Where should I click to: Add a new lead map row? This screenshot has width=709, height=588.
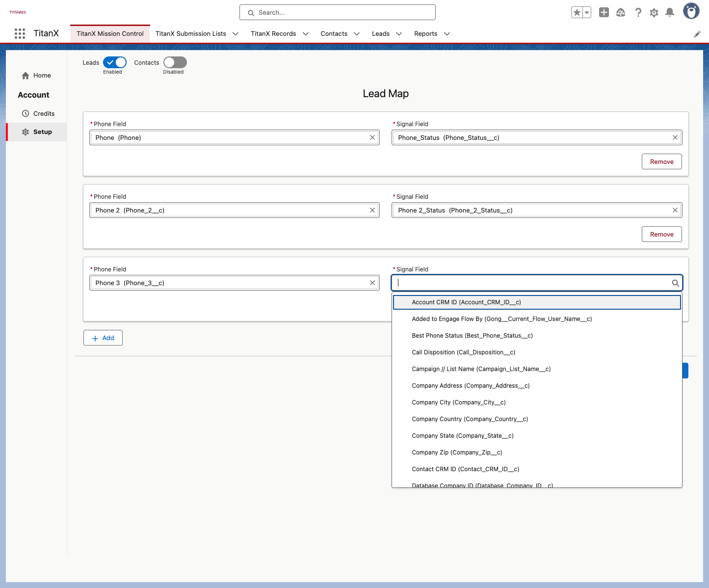(103, 338)
